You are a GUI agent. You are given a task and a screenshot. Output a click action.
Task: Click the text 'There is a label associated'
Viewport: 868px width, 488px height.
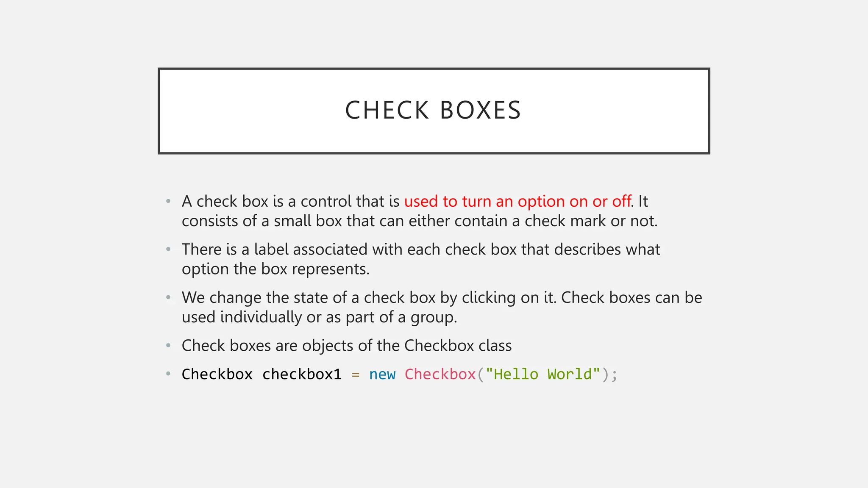click(274, 250)
